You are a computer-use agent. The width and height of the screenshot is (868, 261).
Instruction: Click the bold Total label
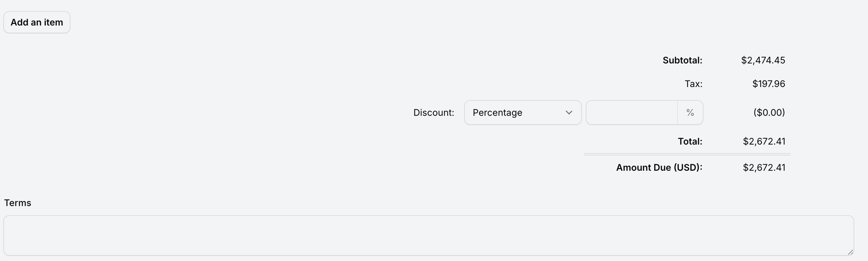tap(690, 141)
